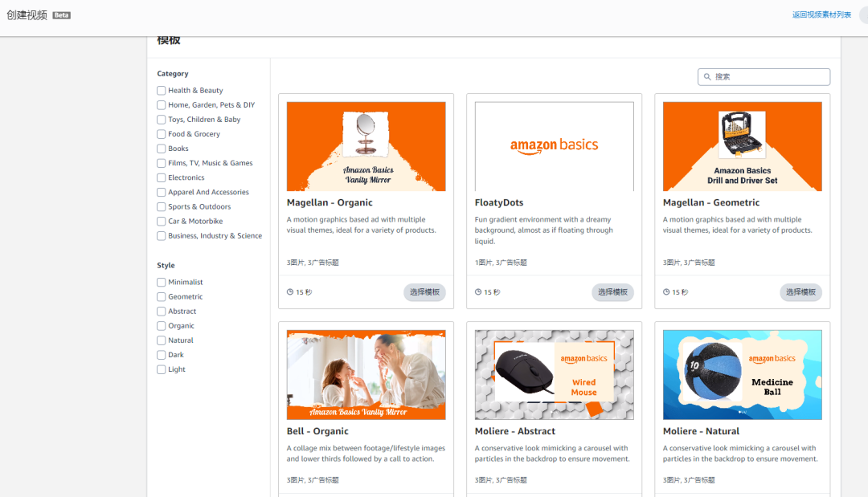
Task: Enable the Minimalist style filter
Action: click(x=161, y=282)
